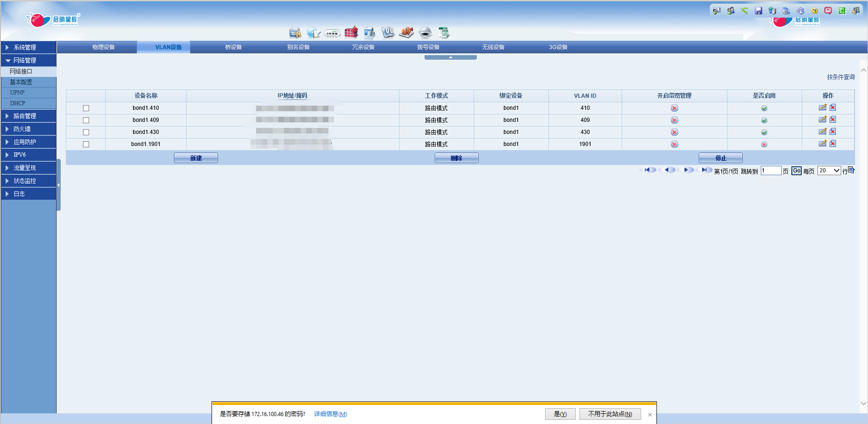Toggle enabled status of bond1.430
This screenshot has width=868, height=424.
(764, 133)
